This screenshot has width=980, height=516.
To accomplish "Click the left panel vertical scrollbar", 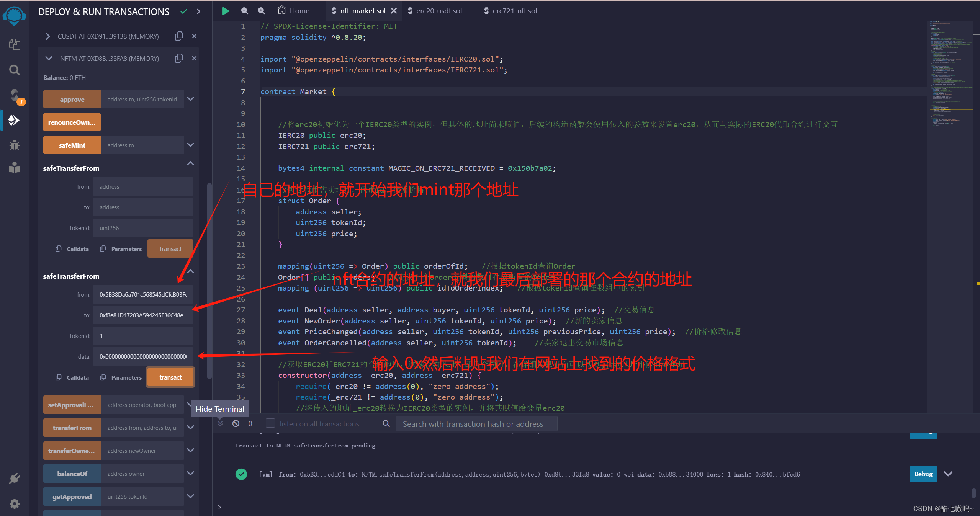I will 209,281.
